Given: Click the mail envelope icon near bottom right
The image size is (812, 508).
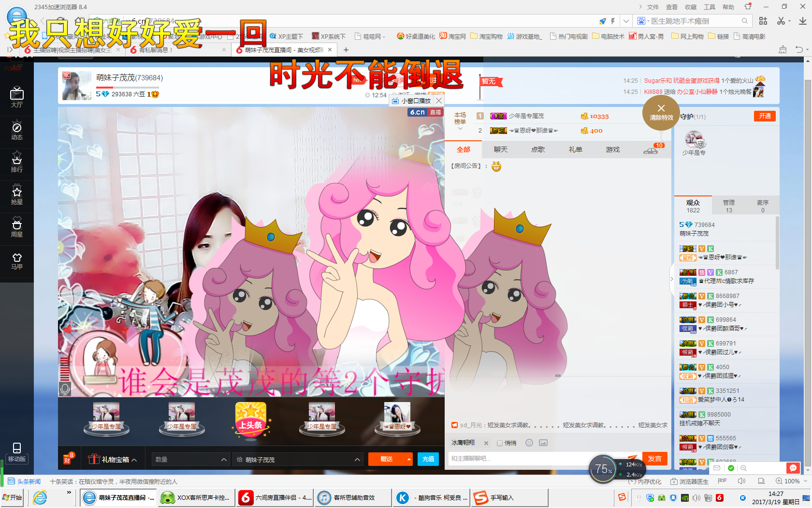Looking at the screenshot, I should pos(717,468).
